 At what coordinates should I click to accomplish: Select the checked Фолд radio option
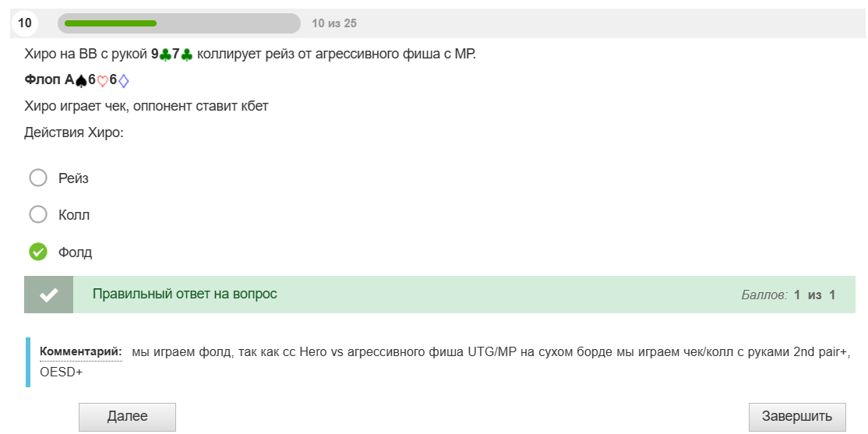click(38, 252)
